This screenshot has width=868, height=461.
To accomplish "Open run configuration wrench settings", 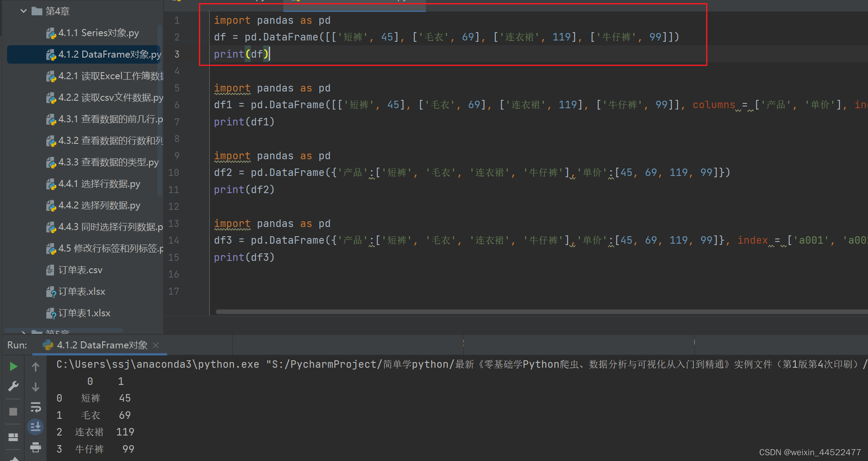I will 13,386.
